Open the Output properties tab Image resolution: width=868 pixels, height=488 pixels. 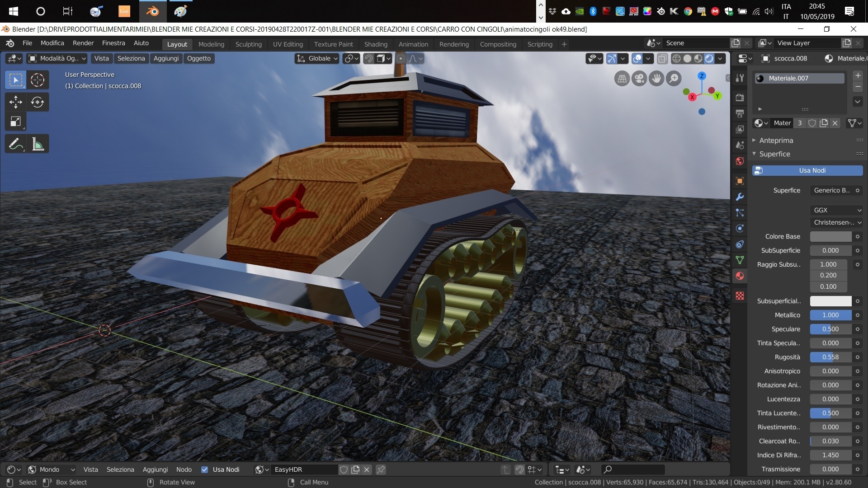[740, 113]
